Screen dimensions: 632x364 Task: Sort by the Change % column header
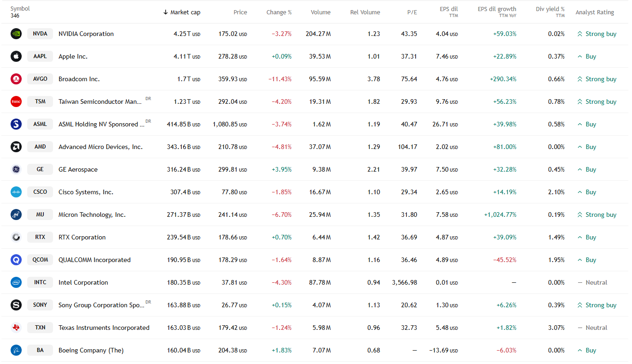point(279,12)
